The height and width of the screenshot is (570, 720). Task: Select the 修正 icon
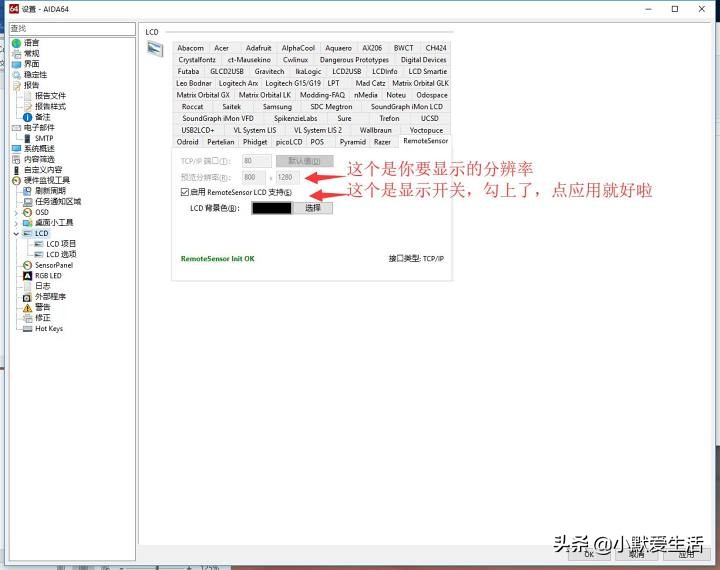(28, 318)
